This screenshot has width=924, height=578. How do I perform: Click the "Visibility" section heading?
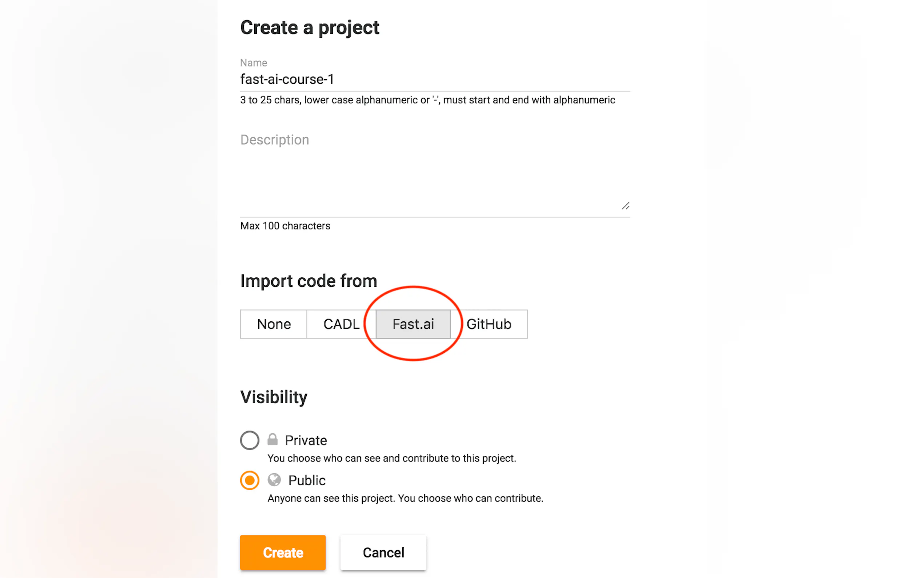pyautogui.click(x=274, y=397)
